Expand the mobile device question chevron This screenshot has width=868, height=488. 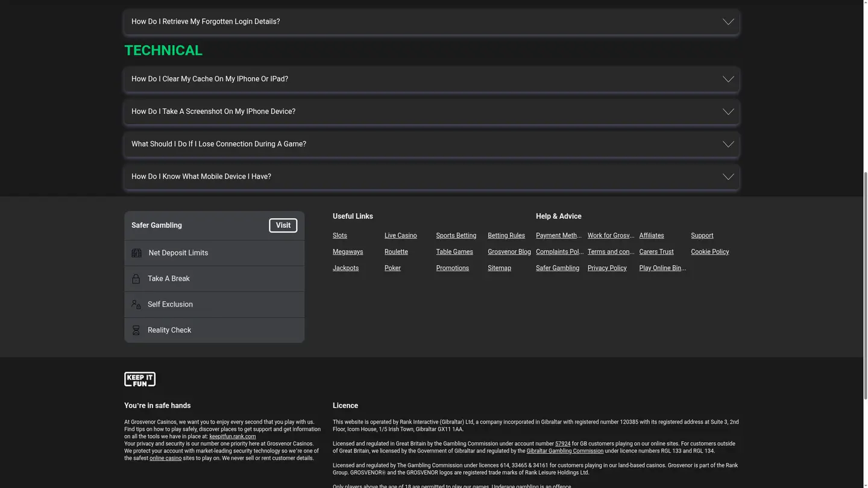pyautogui.click(x=728, y=177)
